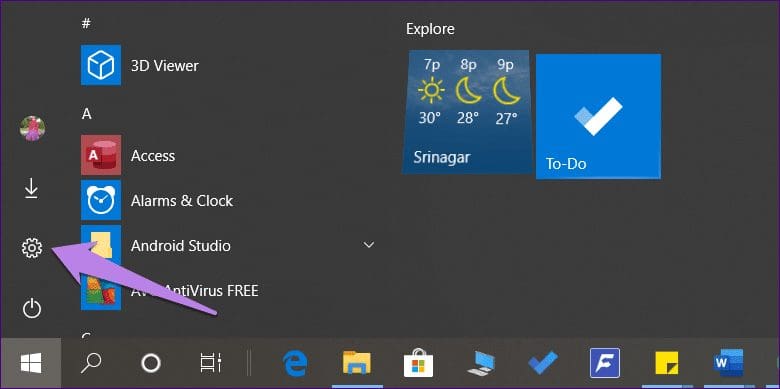Open the F logo app on the taskbar

click(x=604, y=364)
